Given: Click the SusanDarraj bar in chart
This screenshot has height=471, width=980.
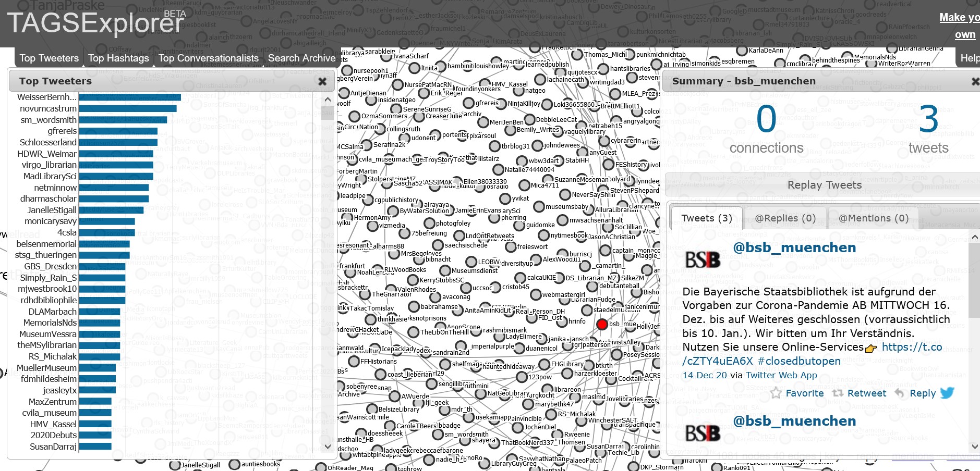Looking at the screenshot, I should click(95, 447).
